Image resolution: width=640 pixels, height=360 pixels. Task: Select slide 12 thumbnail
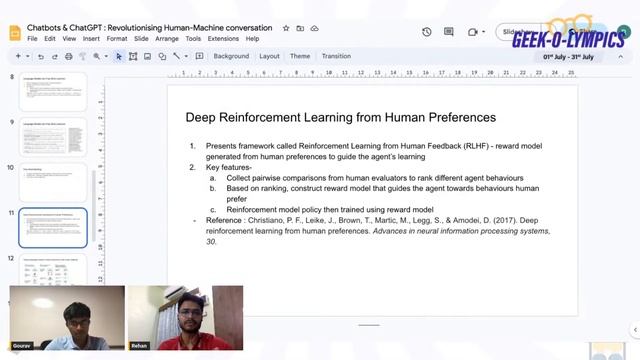tap(53, 269)
